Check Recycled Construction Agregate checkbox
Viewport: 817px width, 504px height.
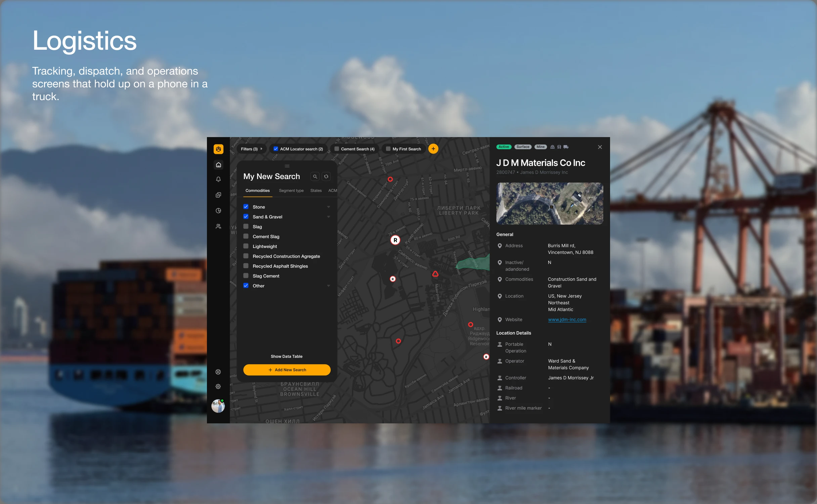pyautogui.click(x=246, y=256)
